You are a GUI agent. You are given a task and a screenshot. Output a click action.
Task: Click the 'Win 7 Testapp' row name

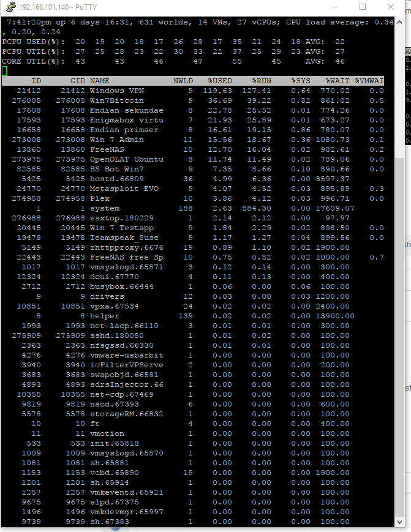[x=122, y=228]
